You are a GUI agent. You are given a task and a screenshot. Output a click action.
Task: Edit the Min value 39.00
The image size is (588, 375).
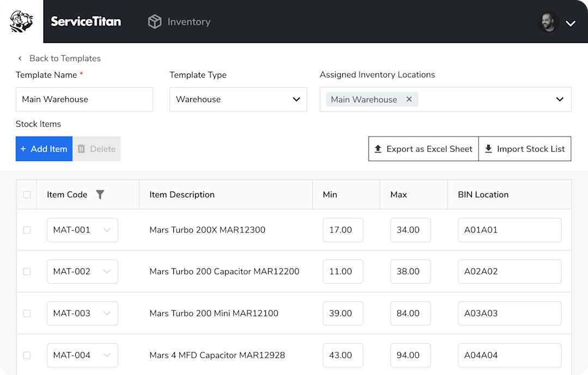tap(343, 313)
